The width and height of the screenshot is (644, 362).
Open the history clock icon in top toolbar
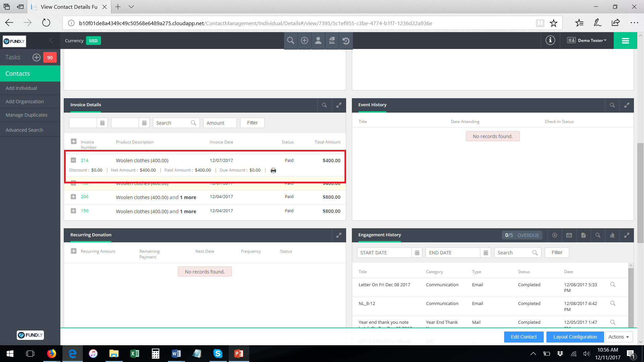tap(346, 41)
